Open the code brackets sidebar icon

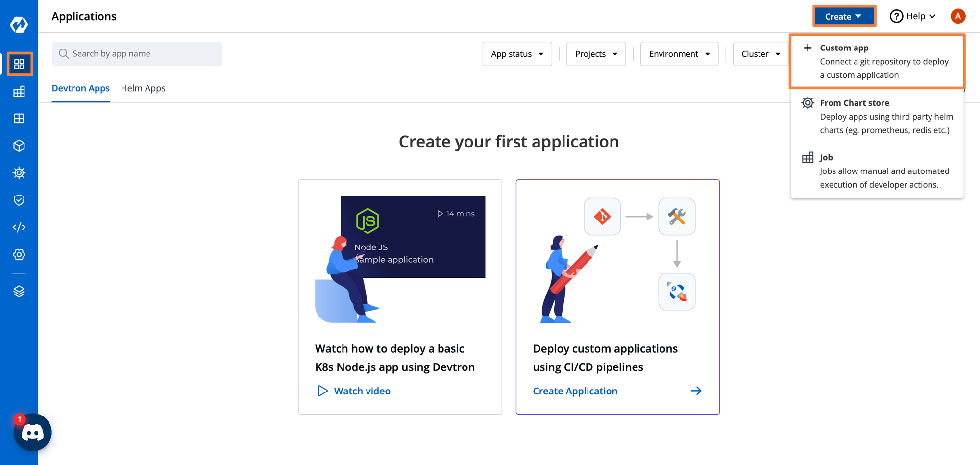click(19, 227)
